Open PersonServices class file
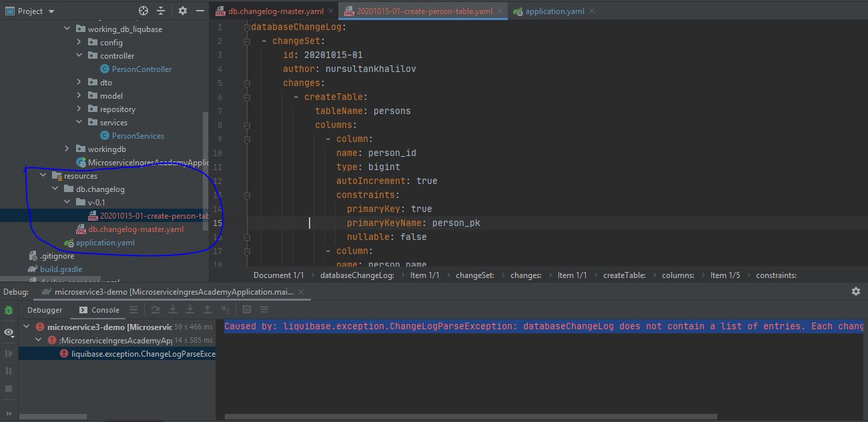868x422 pixels. (x=138, y=136)
